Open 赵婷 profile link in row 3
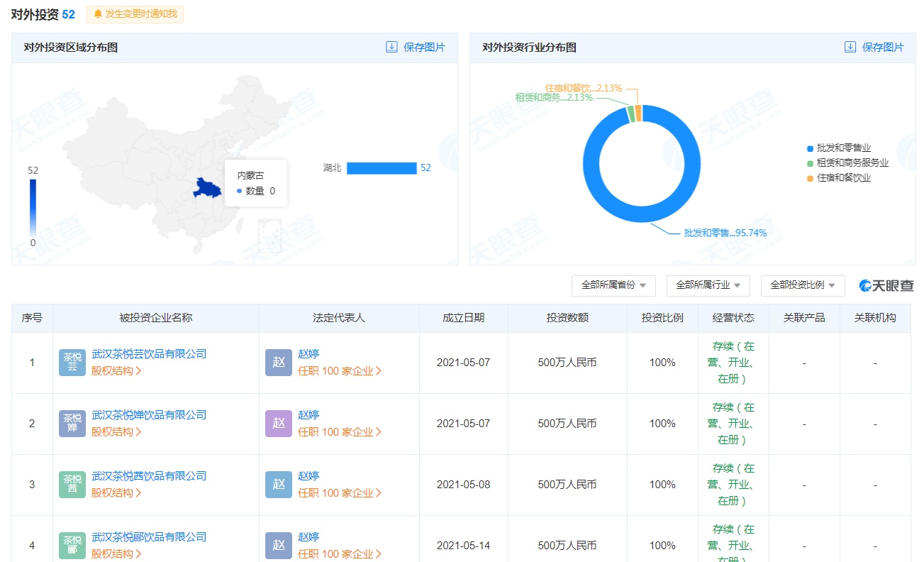The height and width of the screenshot is (562, 924). tap(308, 476)
